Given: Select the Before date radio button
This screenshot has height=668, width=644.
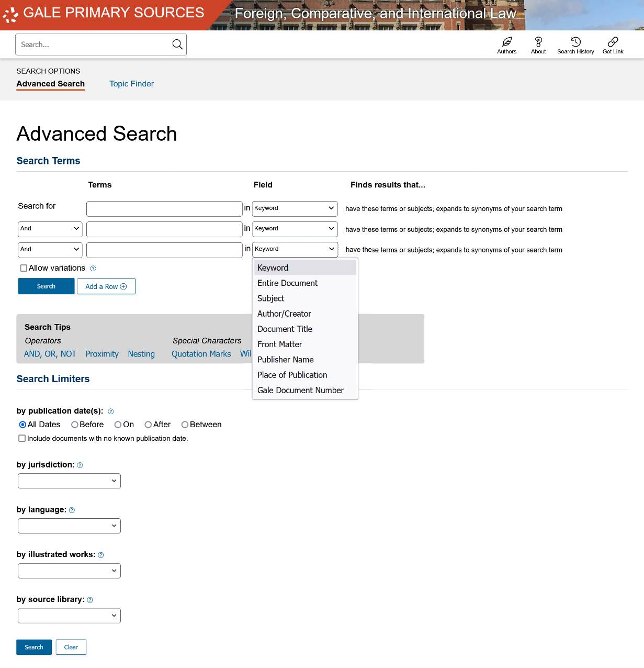Looking at the screenshot, I should 75,425.
